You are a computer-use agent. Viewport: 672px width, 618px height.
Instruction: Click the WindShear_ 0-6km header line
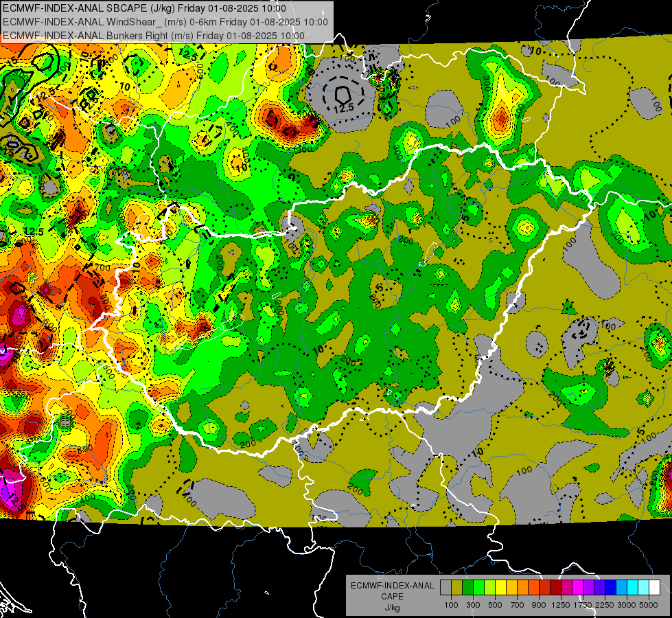(165, 22)
